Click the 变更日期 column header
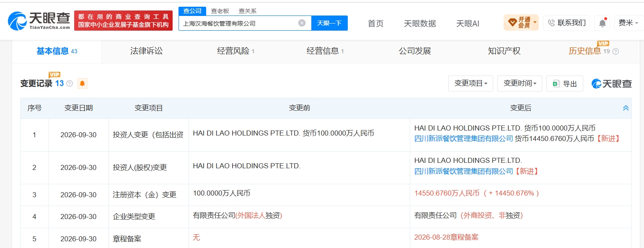 coord(78,108)
